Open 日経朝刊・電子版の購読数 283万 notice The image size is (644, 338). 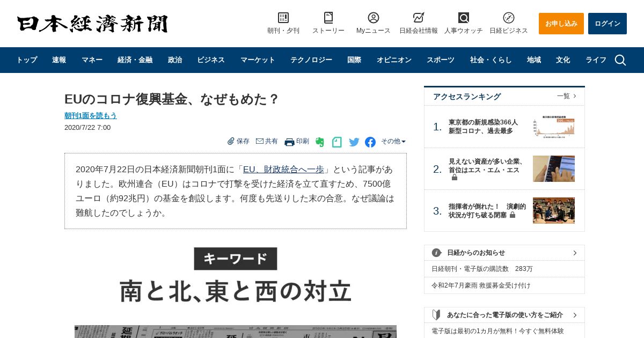(482, 269)
